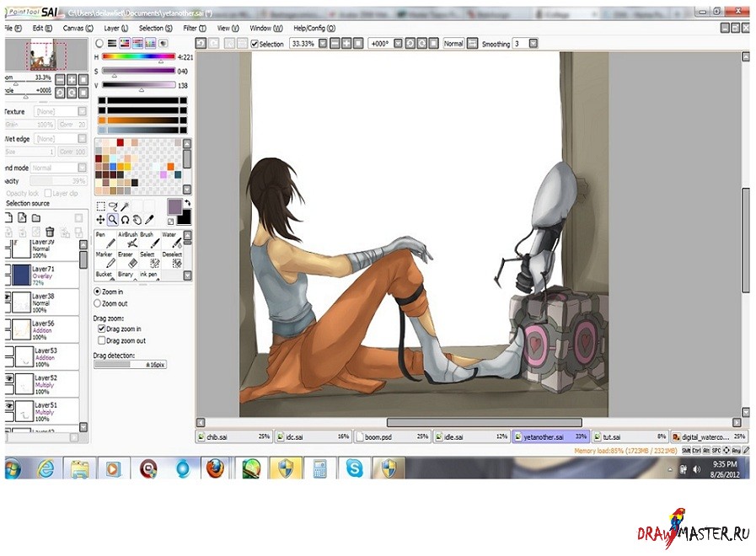Zoom in with toolbar plus button
756x556 pixels.
(x=346, y=43)
